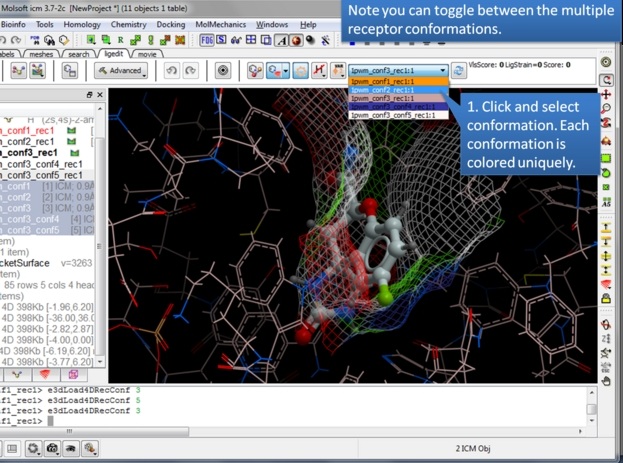Select the zoom magnifier tool in right toolbar
Screen dimensions: 623x463
coord(606,108)
